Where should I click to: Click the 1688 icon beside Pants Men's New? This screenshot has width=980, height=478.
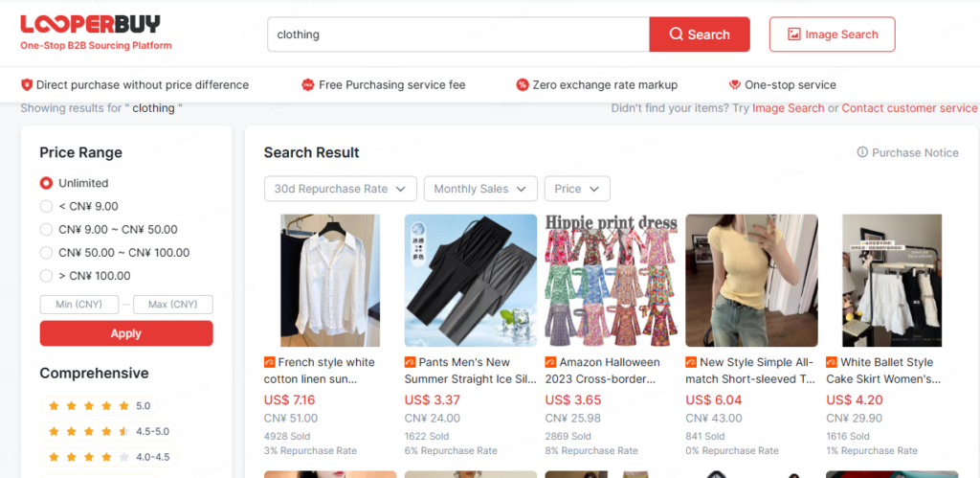click(x=410, y=362)
